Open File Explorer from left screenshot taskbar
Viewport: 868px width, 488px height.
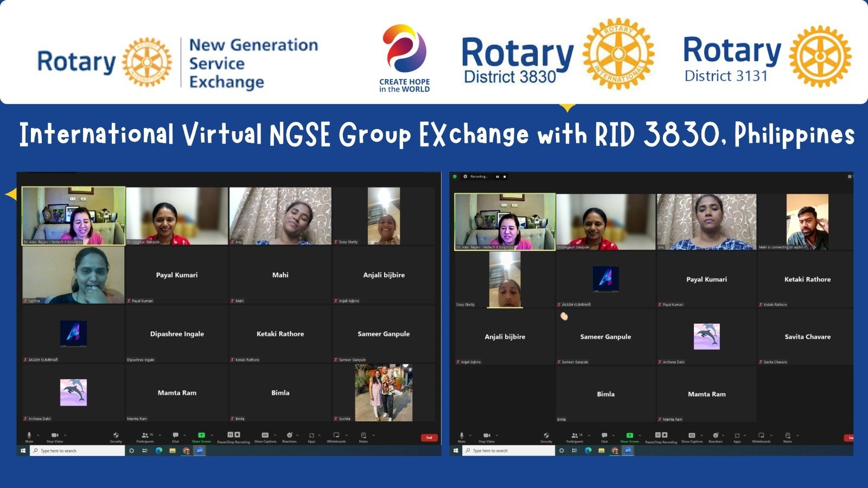[x=173, y=451]
